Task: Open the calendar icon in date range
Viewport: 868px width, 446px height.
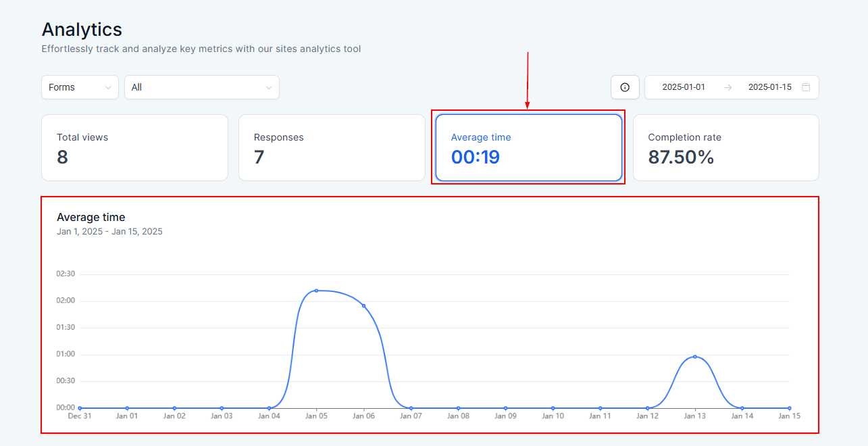Action: (806, 87)
